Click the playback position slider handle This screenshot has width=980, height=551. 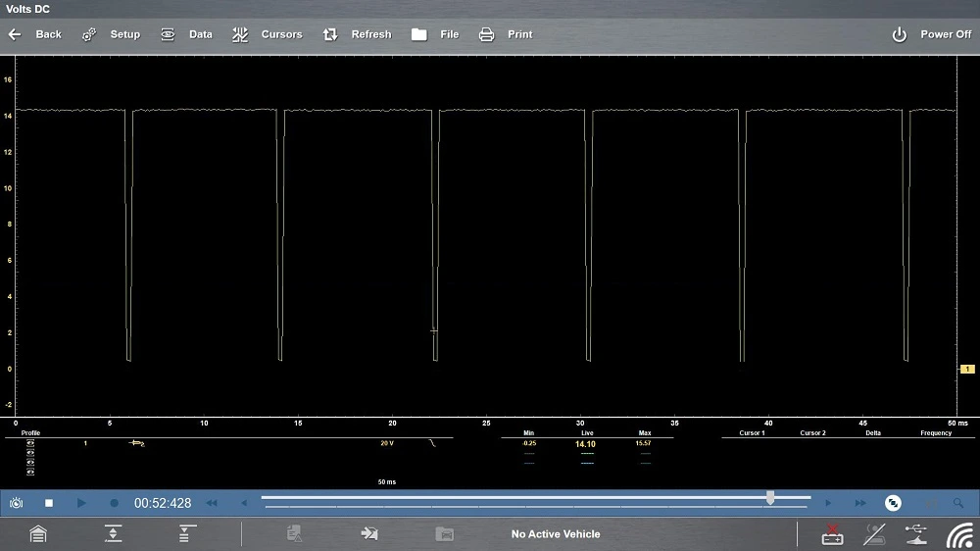point(770,499)
